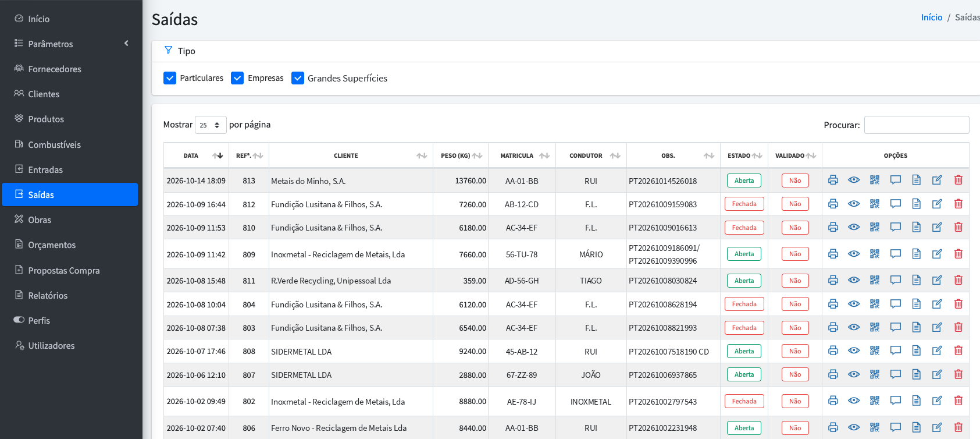Sort table by MATRICULA column

pos(522,156)
